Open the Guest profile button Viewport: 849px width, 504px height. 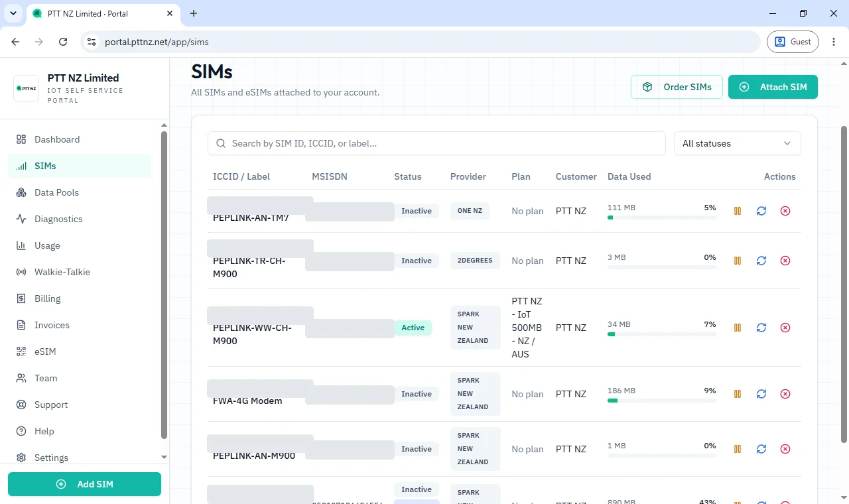point(793,42)
